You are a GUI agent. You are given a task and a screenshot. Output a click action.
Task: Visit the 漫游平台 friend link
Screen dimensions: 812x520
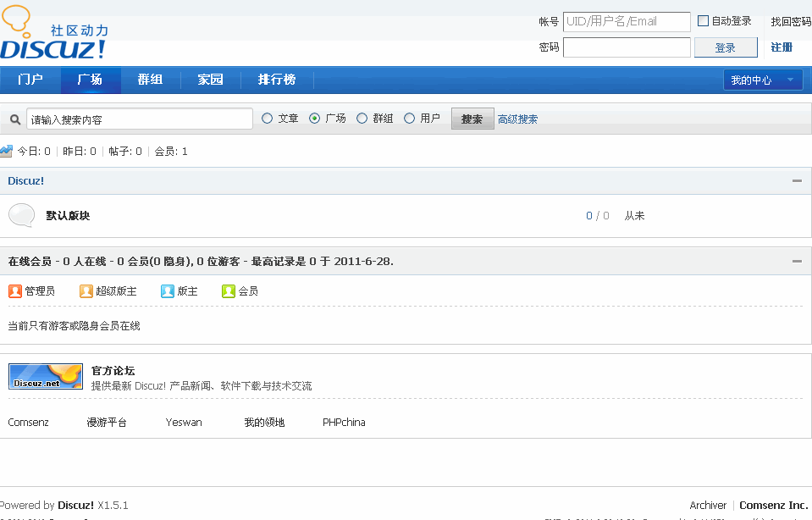coord(107,422)
